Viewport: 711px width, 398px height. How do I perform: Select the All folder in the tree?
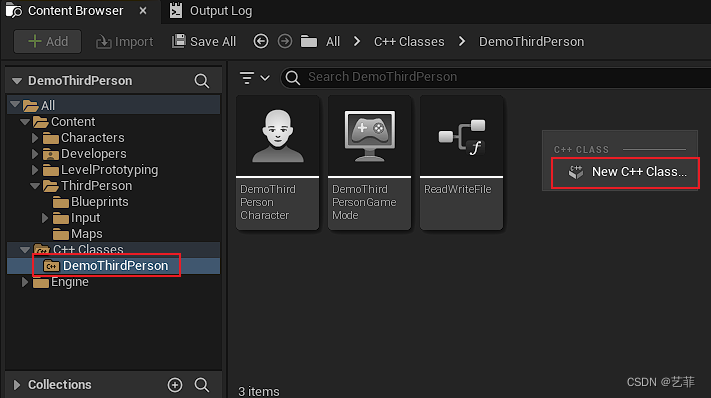(48, 106)
